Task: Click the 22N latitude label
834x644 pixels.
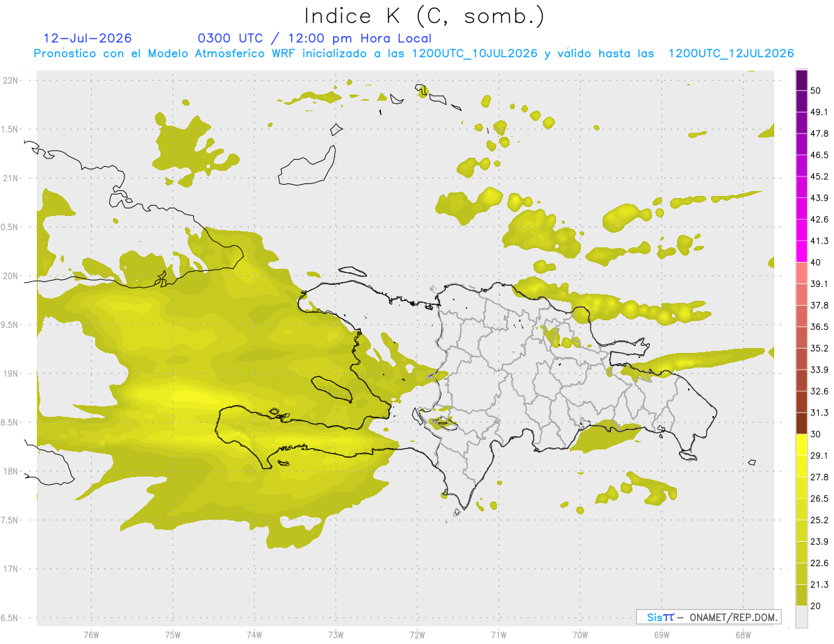Action: 11,81
